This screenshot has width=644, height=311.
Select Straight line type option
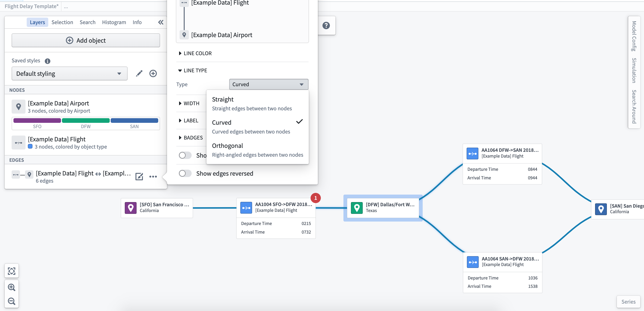(x=258, y=104)
